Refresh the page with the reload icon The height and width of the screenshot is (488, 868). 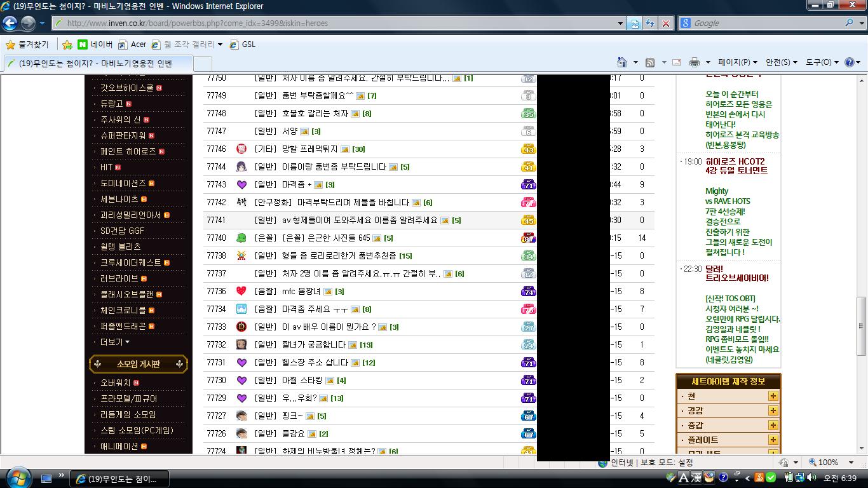click(x=650, y=24)
